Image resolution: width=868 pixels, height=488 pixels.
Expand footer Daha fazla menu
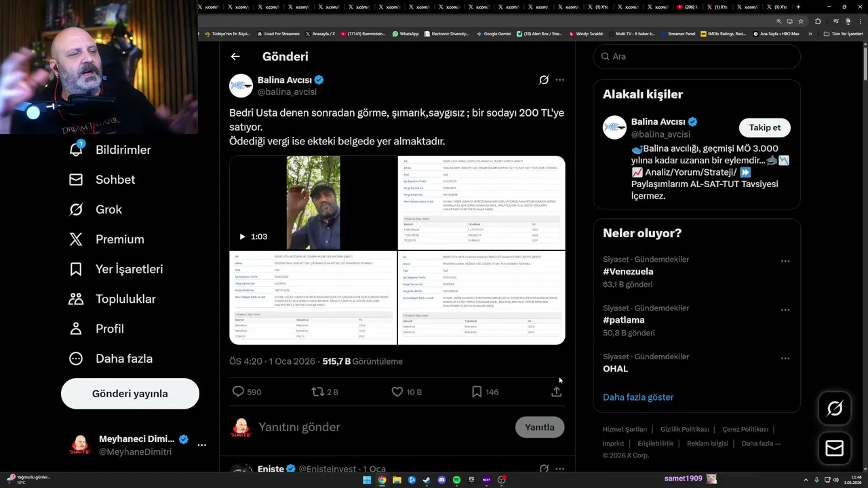tap(761, 443)
